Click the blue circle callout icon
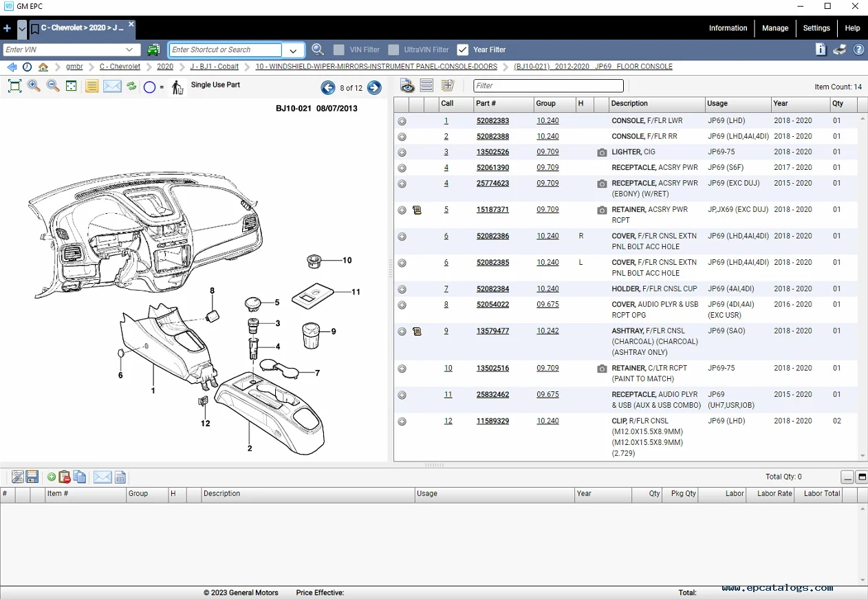The image size is (868, 599). click(x=149, y=87)
